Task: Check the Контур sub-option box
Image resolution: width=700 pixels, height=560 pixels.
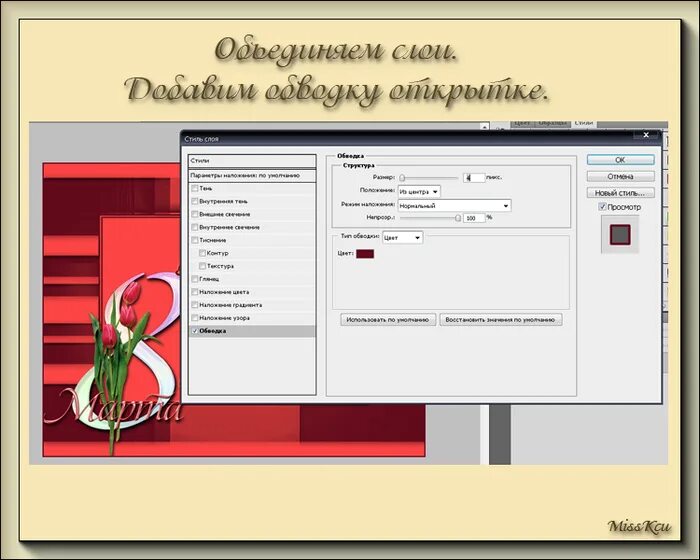Action: [x=202, y=253]
